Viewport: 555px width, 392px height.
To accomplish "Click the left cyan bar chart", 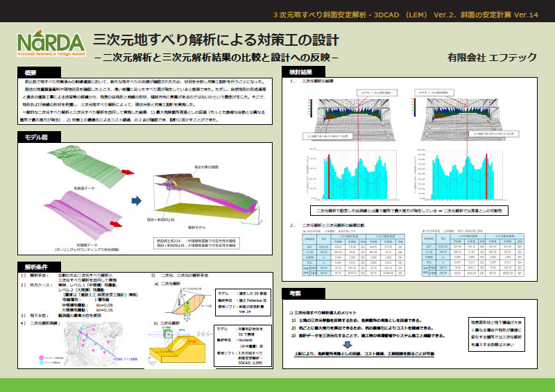I will coord(350,175).
